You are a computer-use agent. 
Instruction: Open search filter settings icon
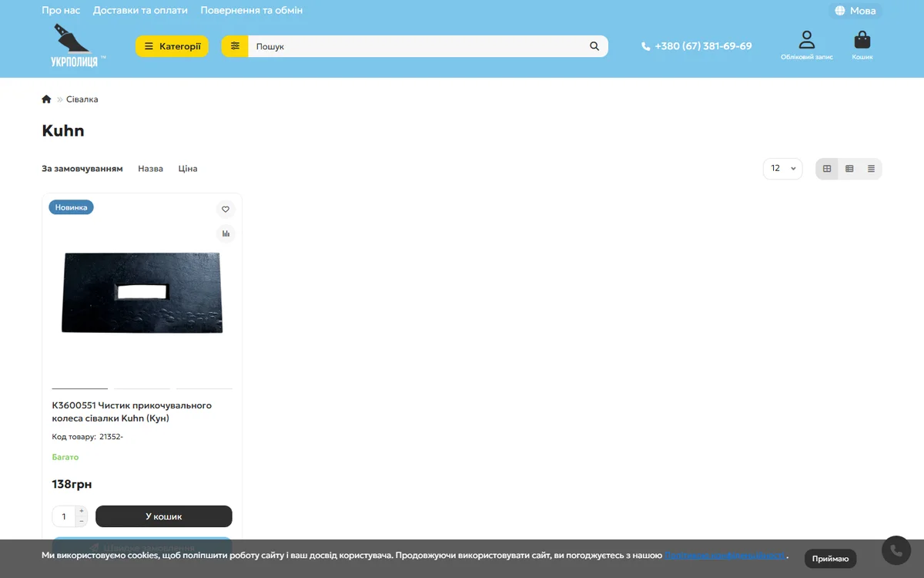tap(235, 46)
